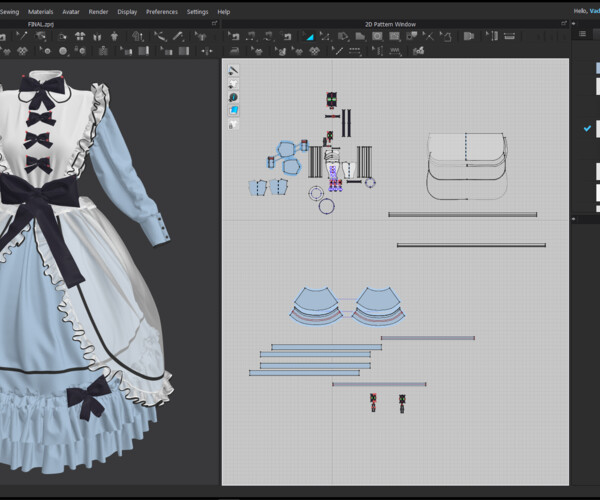Viewport: 600px width, 500px height.
Task: Open the Settings menu
Action: (197, 12)
